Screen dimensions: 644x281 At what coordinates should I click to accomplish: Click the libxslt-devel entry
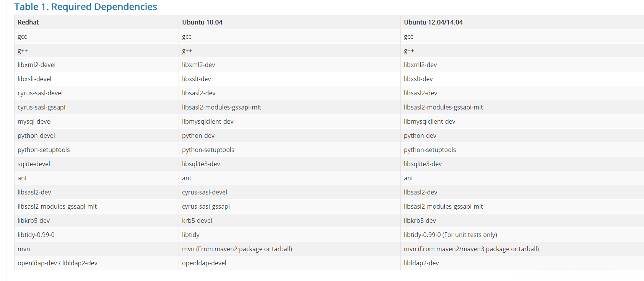(34, 79)
